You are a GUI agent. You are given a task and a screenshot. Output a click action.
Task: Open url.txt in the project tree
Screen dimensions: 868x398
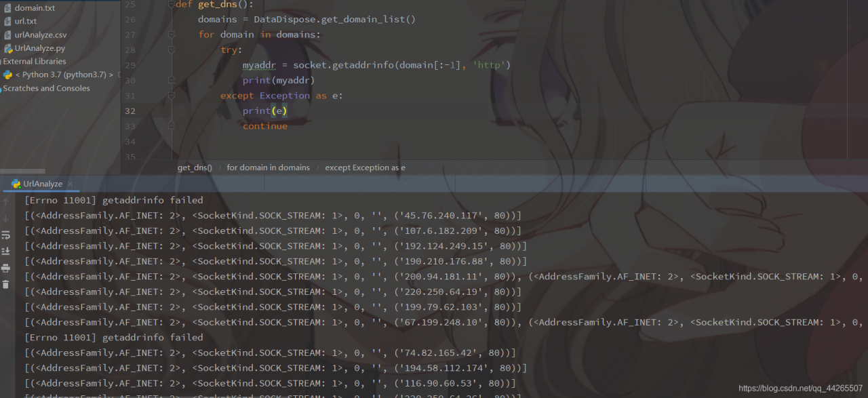point(26,21)
